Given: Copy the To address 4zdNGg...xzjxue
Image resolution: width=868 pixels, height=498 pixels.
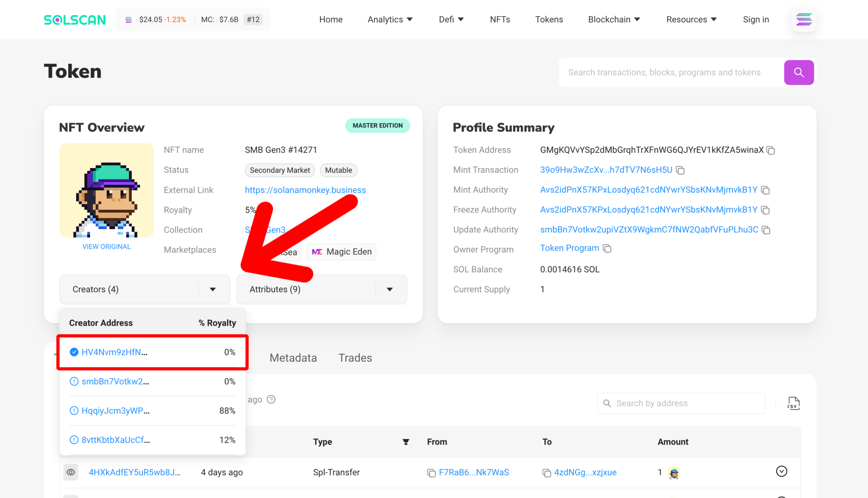Looking at the screenshot, I should (547, 473).
